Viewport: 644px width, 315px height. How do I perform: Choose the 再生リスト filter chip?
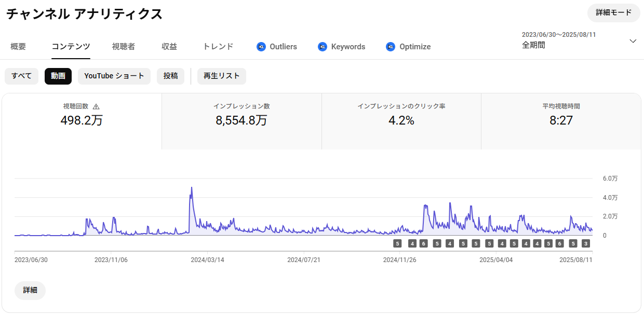pos(222,76)
